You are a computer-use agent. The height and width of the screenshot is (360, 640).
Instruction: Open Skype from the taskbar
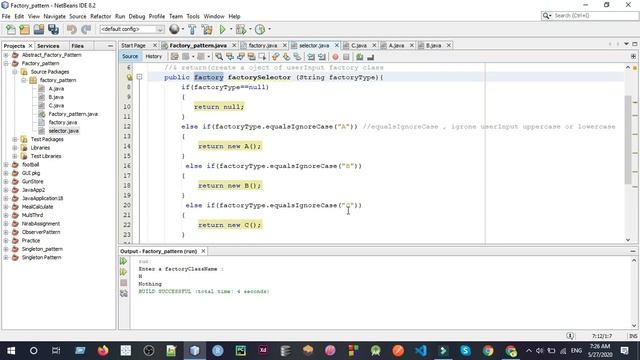tap(465, 350)
